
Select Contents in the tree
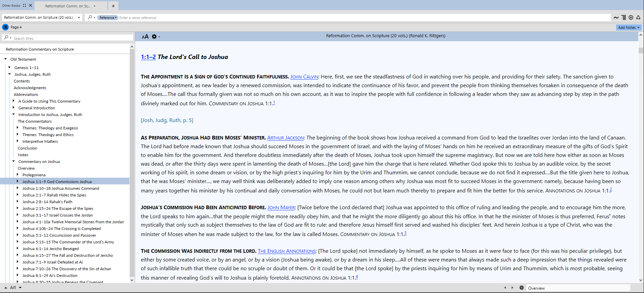(x=22, y=81)
